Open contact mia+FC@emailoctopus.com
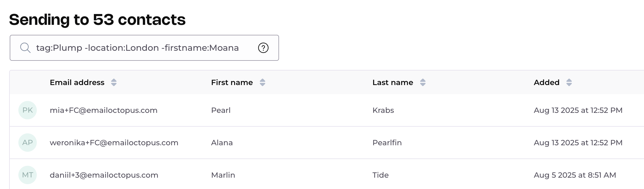This screenshot has height=189, width=644. (104, 110)
